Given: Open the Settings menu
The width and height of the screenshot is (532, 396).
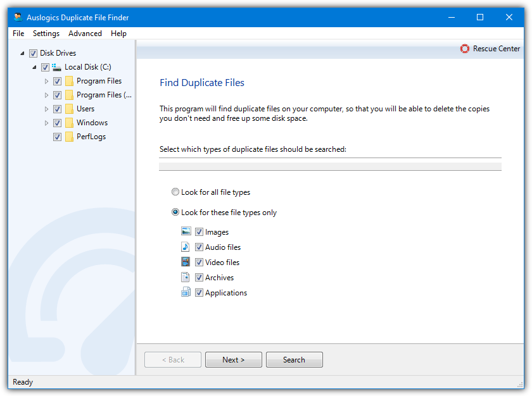Looking at the screenshot, I should 46,33.
